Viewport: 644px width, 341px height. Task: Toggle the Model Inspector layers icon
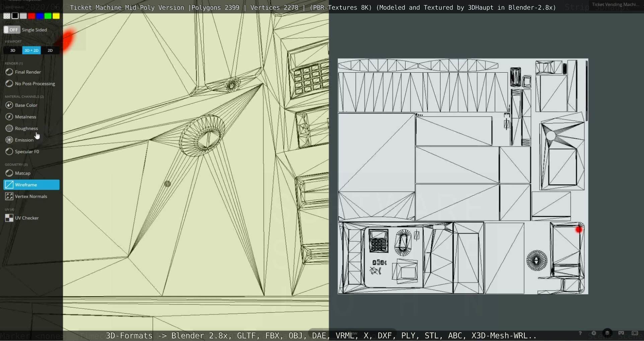click(x=607, y=333)
